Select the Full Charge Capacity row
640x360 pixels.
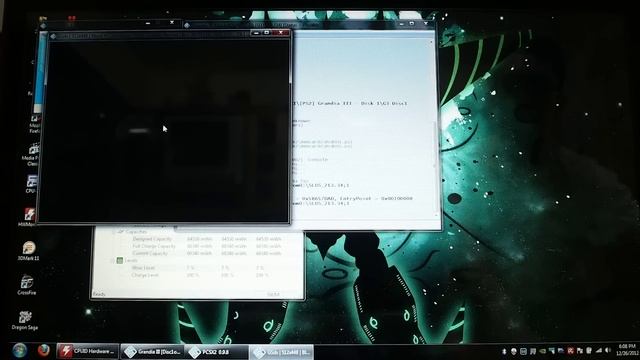click(207, 246)
